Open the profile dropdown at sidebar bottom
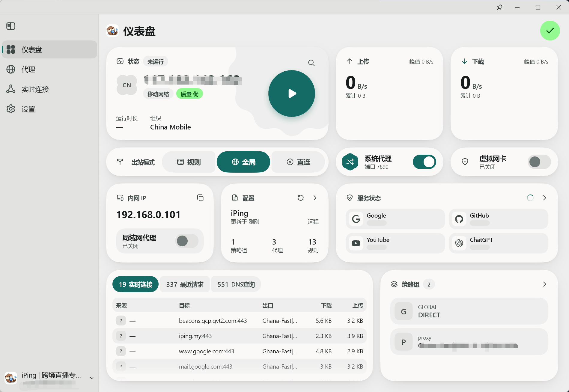This screenshot has height=392, width=569. tap(92, 378)
